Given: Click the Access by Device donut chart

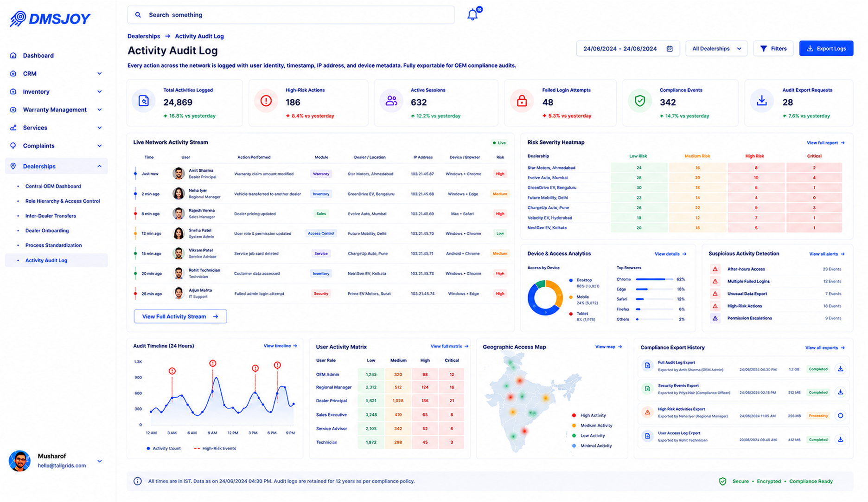Looking at the screenshot, I should pyautogui.click(x=545, y=297).
